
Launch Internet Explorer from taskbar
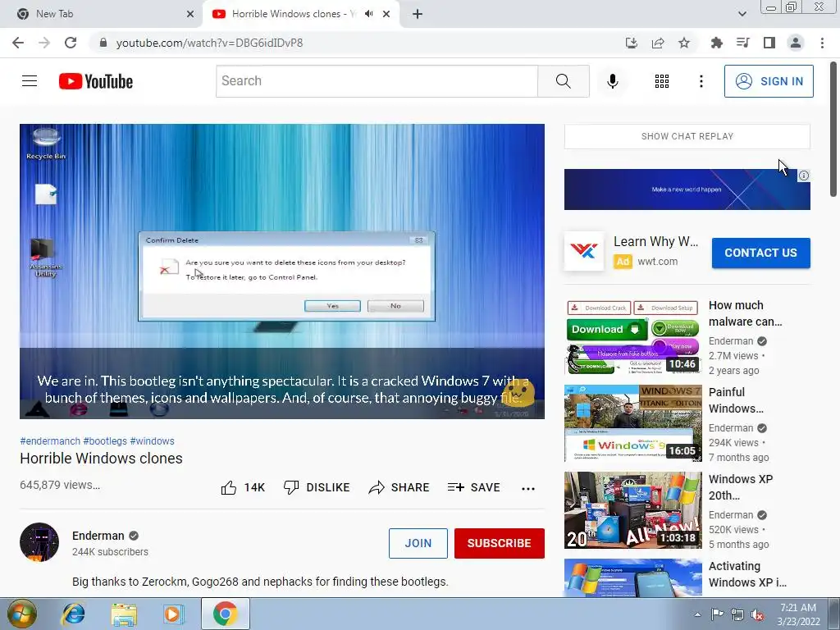click(x=73, y=614)
